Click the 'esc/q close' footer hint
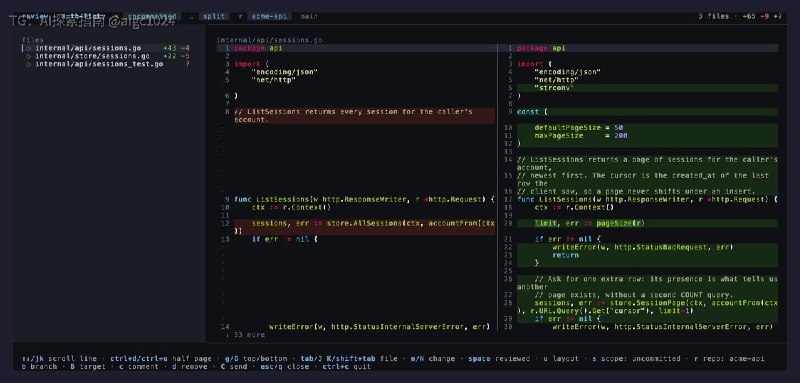Image resolution: width=800 pixels, height=383 pixels. coord(286,367)
